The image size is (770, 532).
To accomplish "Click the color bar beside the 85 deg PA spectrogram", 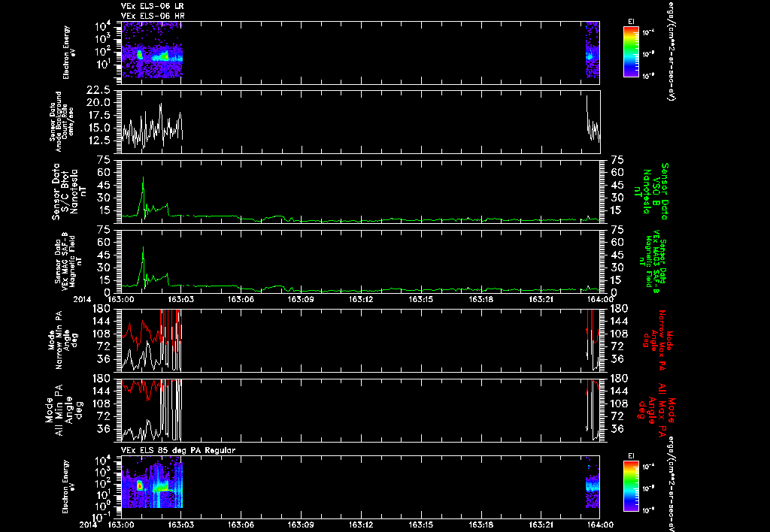I will point(631,486).
